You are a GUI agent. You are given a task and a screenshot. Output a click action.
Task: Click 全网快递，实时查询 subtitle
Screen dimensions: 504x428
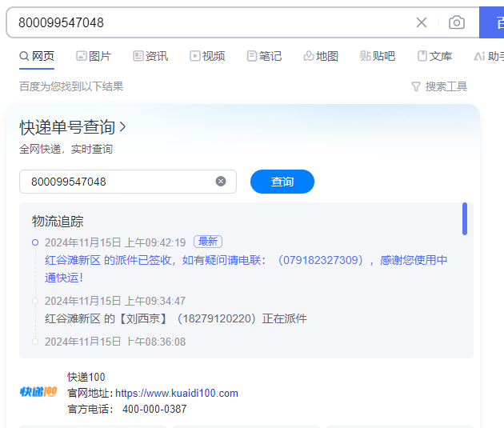tap(66, 149)
